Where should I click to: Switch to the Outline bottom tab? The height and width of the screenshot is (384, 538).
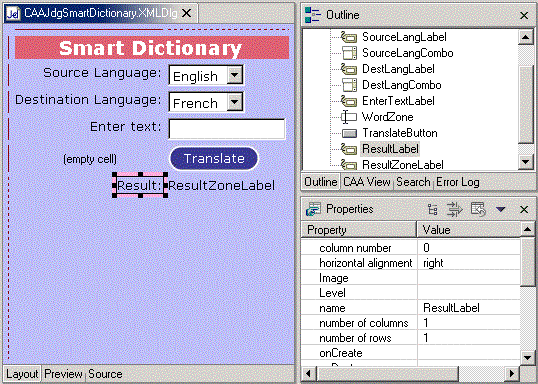tap(321, 182)
